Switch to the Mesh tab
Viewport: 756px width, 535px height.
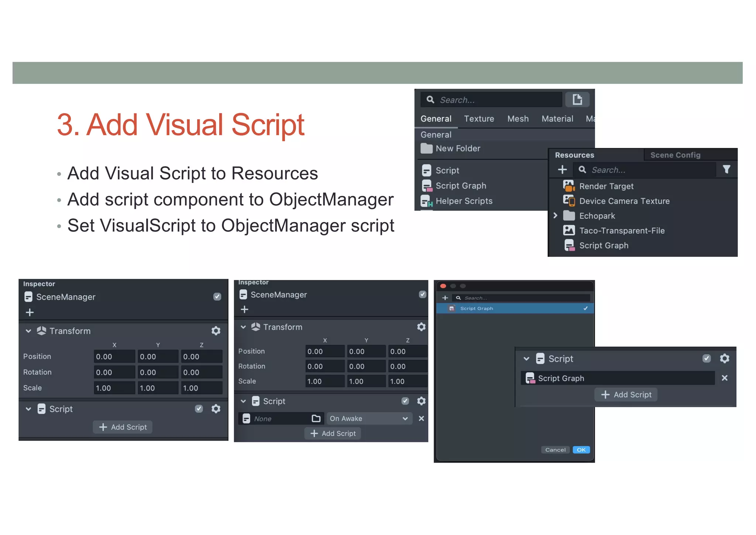click(518, 119)
